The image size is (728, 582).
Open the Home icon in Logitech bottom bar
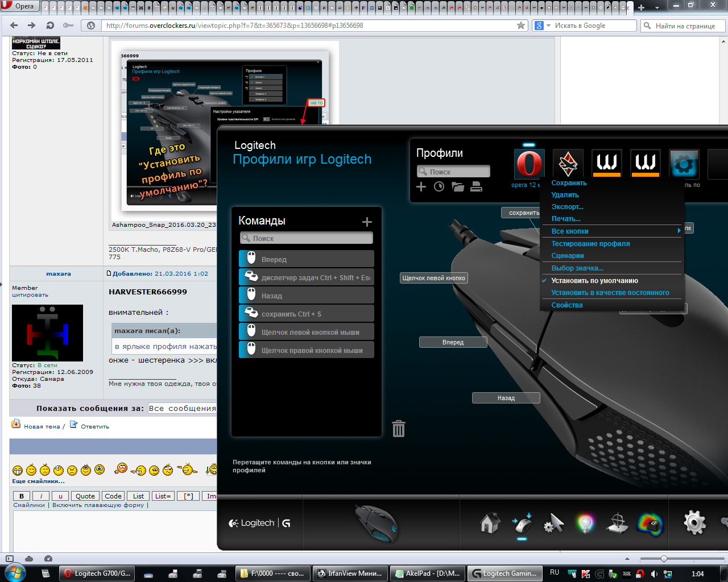(x=490, y=523)
